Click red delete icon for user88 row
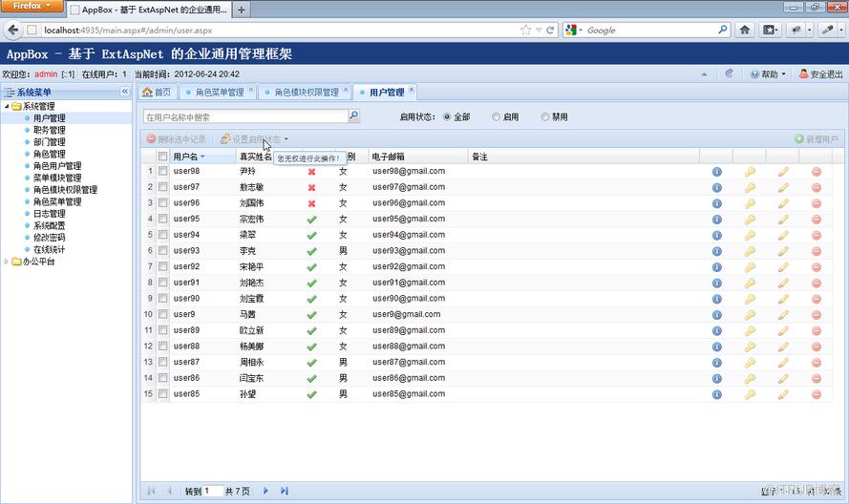This screenshot has width=849, height=504. [817, 347]
